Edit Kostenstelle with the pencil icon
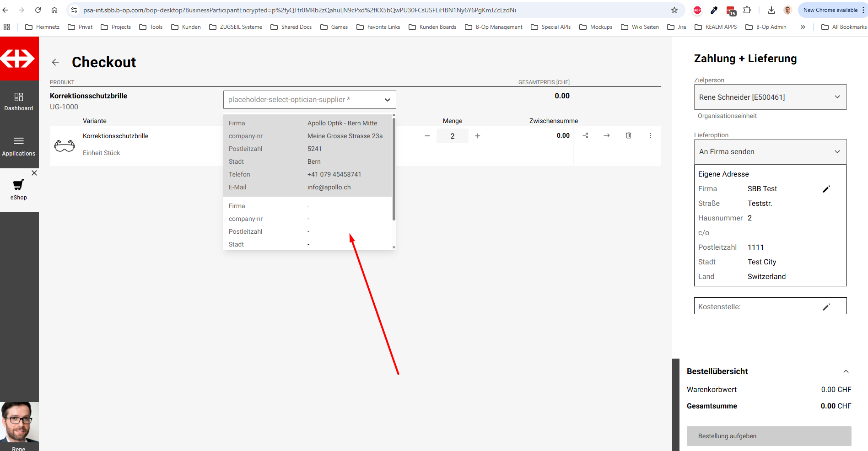Image resolution: width=868 pixels, height=451 pixels. pyautogui.click(x=826, y=307)
